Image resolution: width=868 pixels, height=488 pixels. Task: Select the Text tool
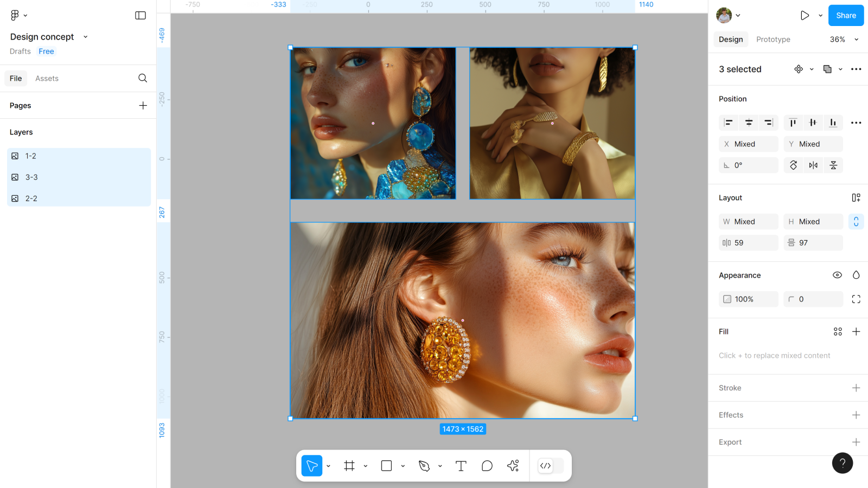461,466
